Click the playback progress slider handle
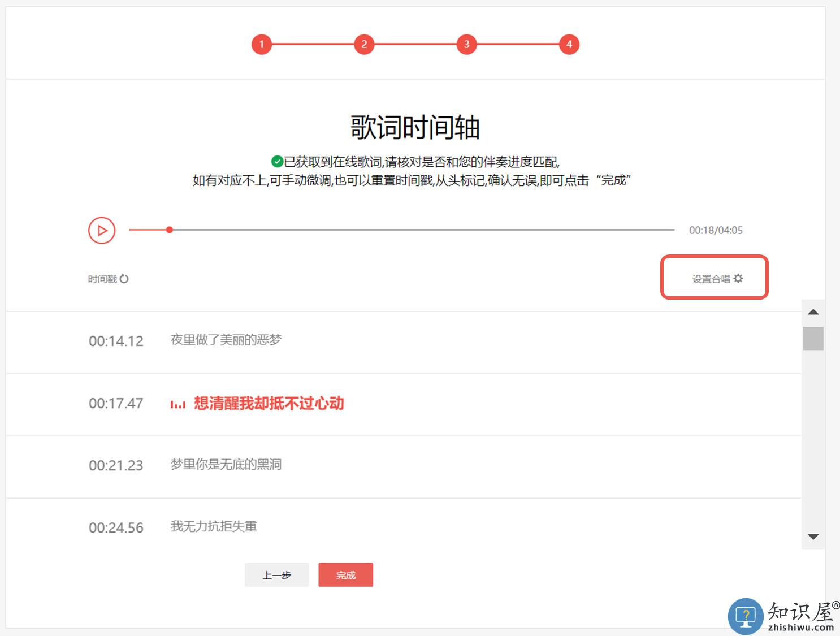 170,230
